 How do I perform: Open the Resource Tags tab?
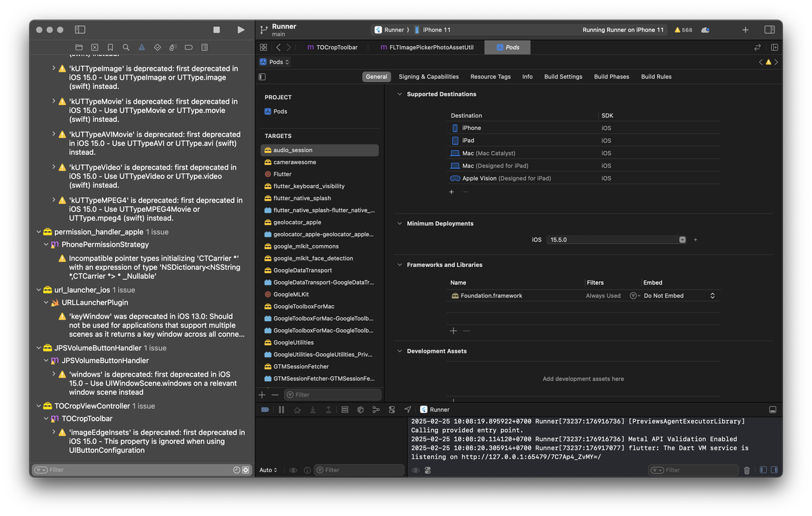click(x=491, y=77)
